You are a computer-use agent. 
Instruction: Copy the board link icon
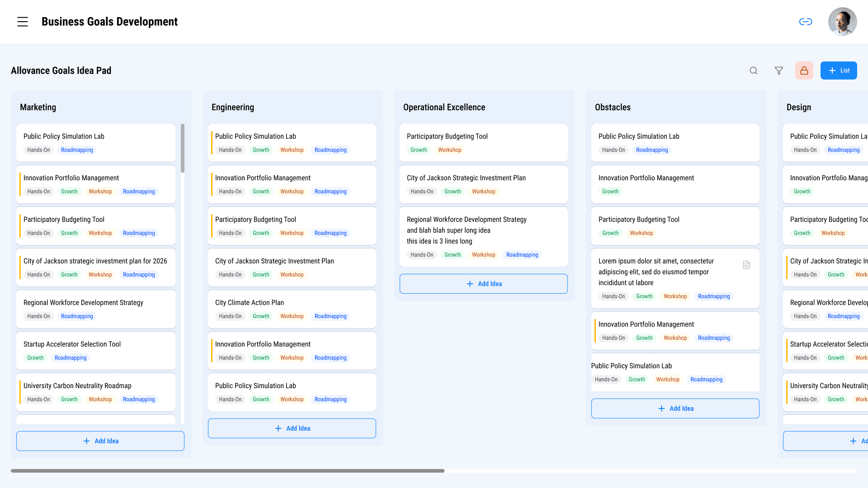[x=805, y=22]
